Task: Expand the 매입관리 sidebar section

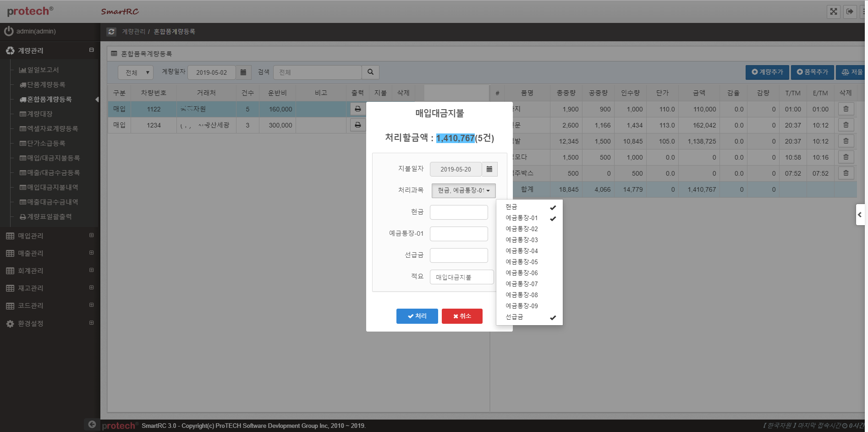Action: click(49, 236)
